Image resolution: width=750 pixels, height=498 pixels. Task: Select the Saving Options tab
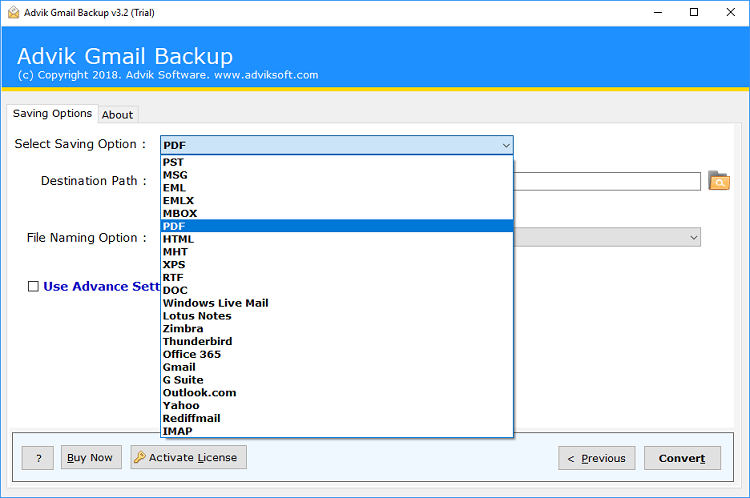53,113
